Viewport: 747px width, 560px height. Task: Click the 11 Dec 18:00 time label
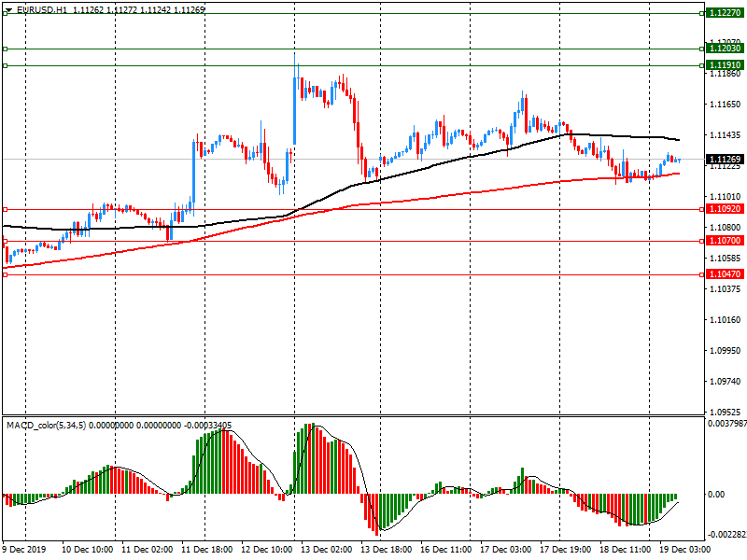[x=206, y=550]
